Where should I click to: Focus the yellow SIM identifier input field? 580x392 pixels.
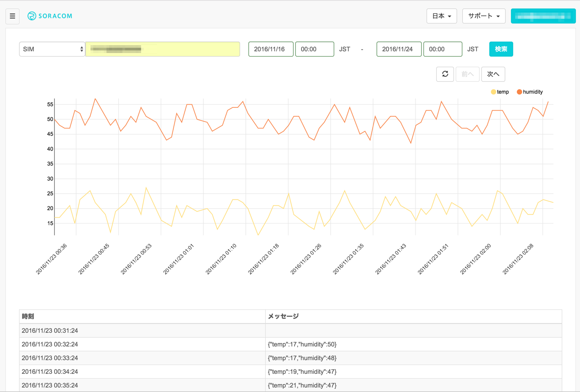click(x=163, y=49)
